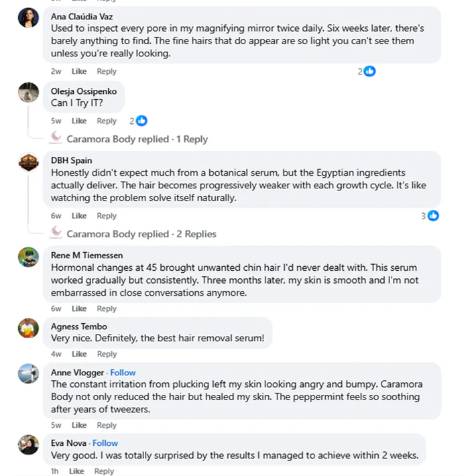Click Ana Claúdia Vaz's profile avatar
This screenshot has width=476, height=476.
[x=28, y=18]
